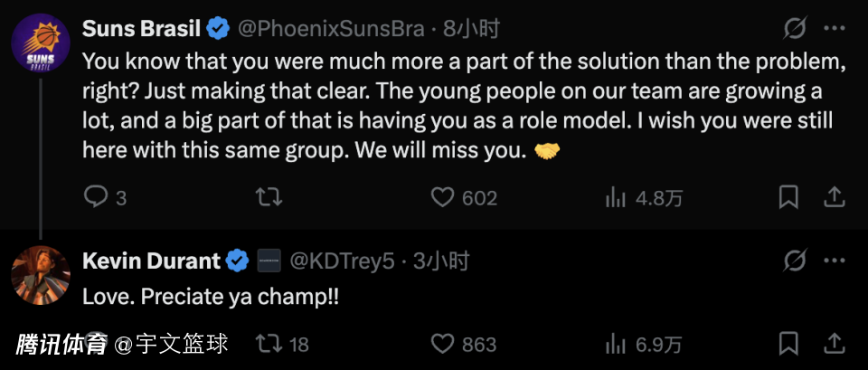Open Kevin Durant's profile picture
The width and height of the screenshot is (868, 370).
[40, 275]
